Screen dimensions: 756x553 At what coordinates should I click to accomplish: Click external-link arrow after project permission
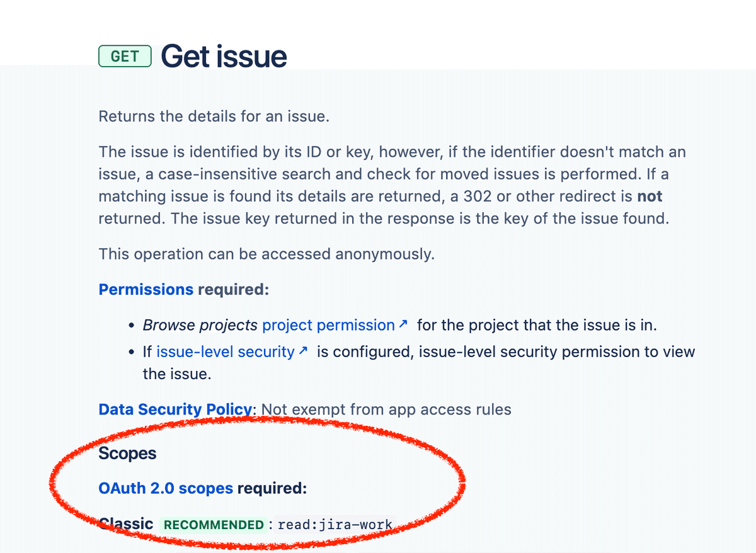tap(403, 324)
